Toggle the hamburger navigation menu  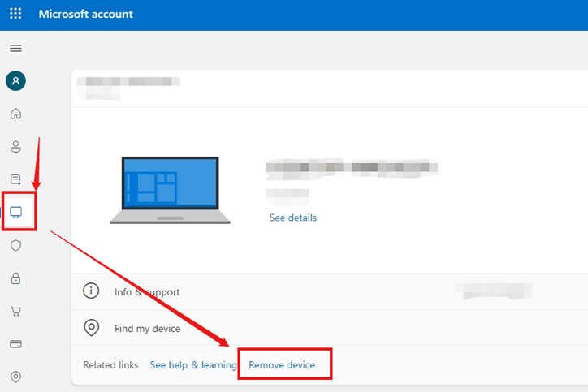click(x=15, y=49)
